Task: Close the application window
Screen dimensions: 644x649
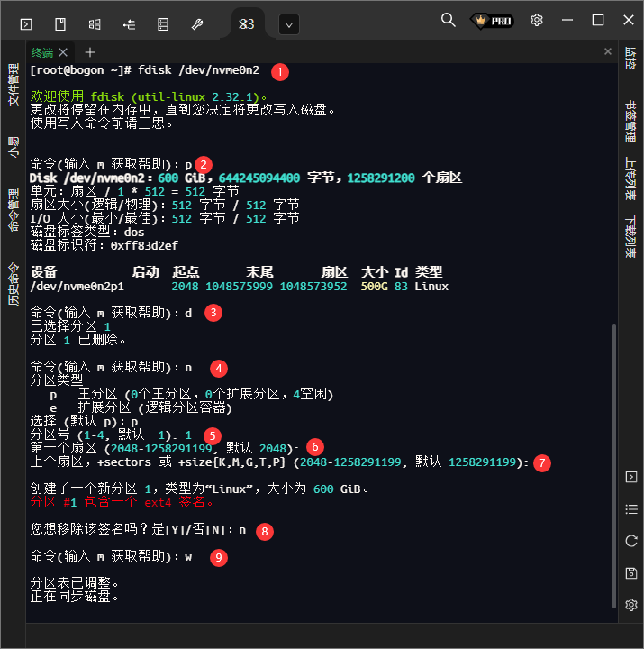Action: tap(629, 20)
